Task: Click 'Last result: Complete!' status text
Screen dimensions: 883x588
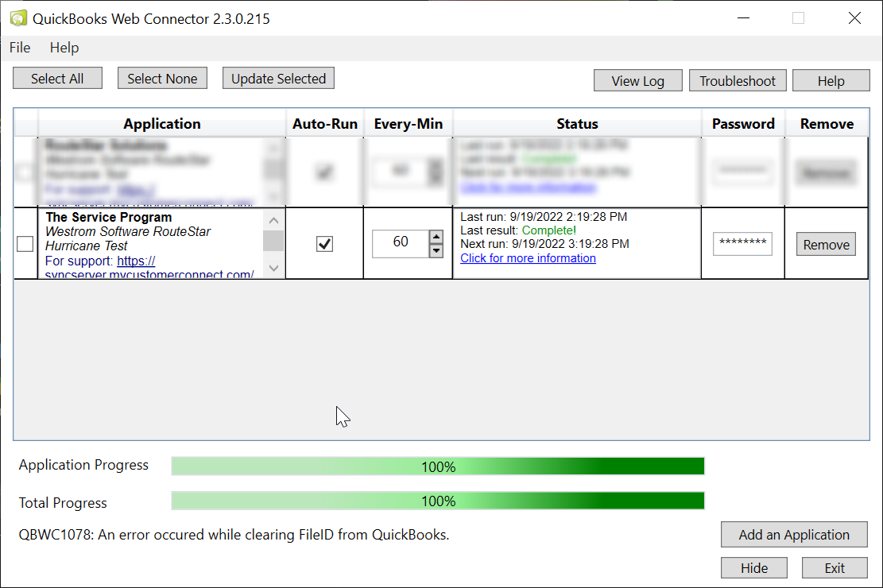Action: (x=518, y=230)
